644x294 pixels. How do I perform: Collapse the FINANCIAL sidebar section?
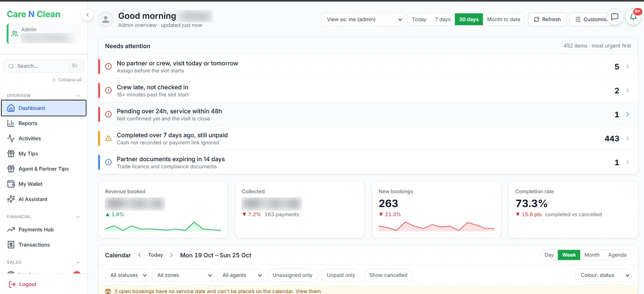78,217
